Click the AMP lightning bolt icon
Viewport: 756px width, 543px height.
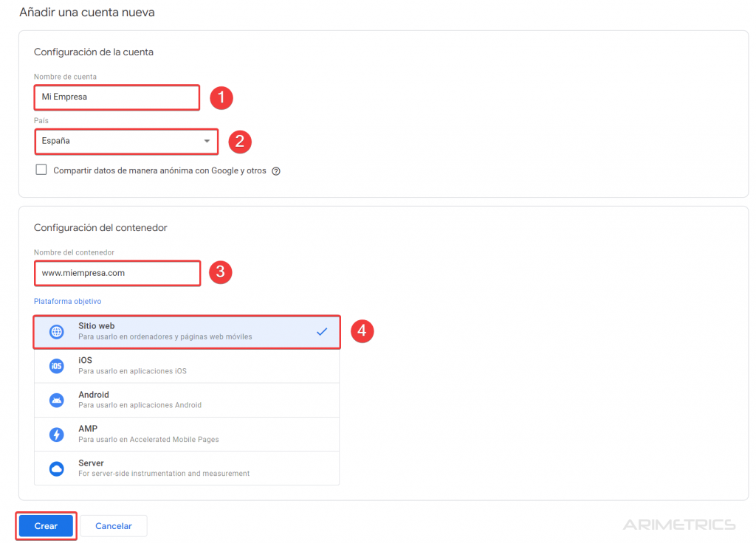[x=56, y=435]
